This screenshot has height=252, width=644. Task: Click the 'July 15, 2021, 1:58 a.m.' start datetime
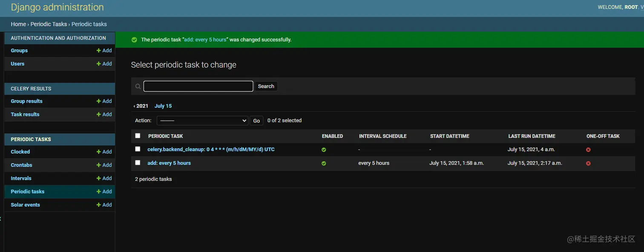(x=457, y=163)
